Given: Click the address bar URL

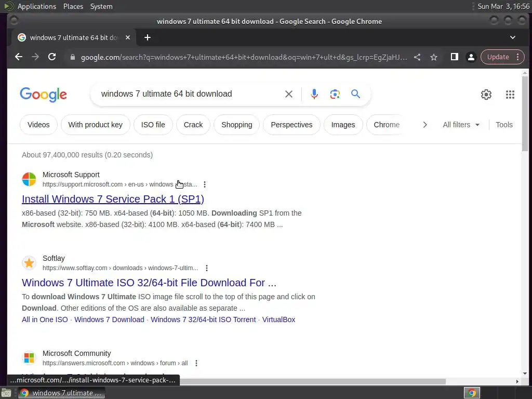Looking at the screenshot, I should 244,57.
